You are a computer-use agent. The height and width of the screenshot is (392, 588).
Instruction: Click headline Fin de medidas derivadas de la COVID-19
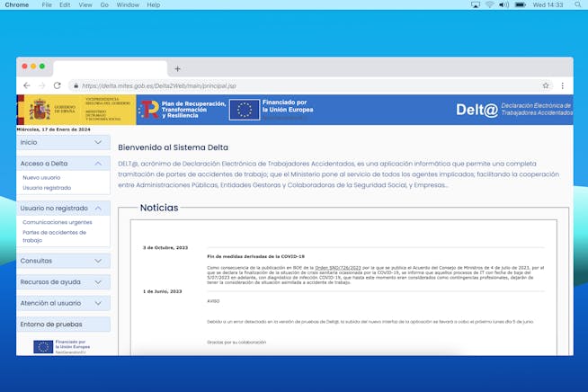click(x=255, y=256)
